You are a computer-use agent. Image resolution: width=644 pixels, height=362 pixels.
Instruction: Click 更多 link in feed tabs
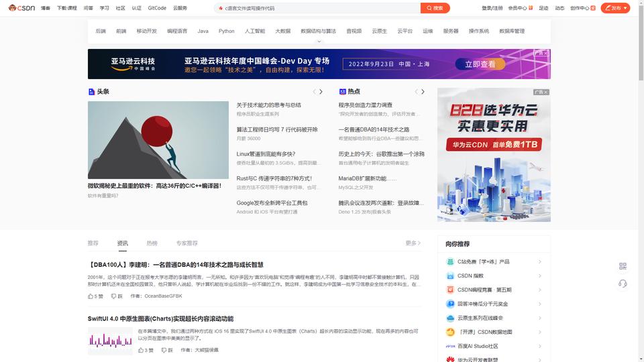pyautogui.click(x=413, y=243)
